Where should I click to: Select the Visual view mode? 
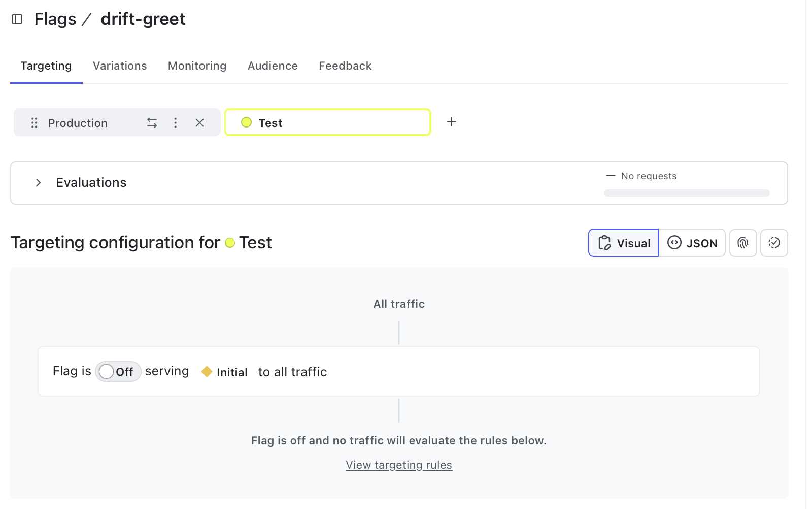(623, 243)
